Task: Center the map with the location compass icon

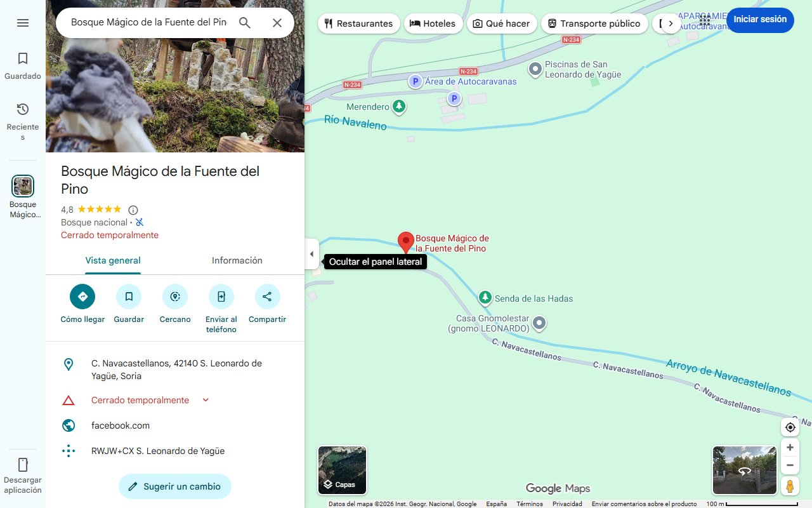Action: pos(790,427)
